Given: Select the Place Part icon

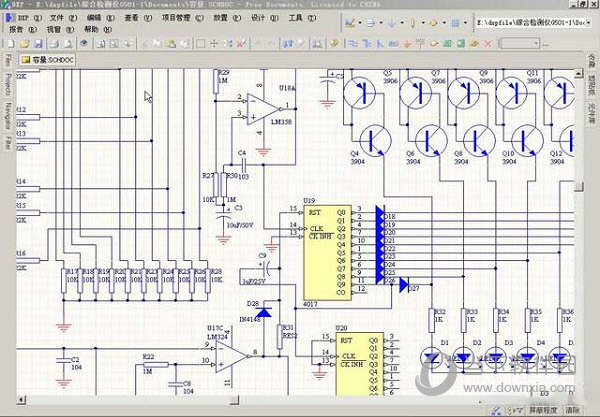Looking at the screenshot, I should [434, 44].
